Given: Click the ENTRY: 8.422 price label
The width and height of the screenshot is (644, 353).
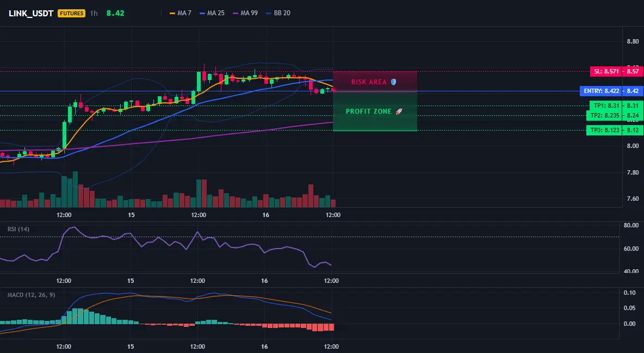Looking at the screenshot, I should [601, 91].
